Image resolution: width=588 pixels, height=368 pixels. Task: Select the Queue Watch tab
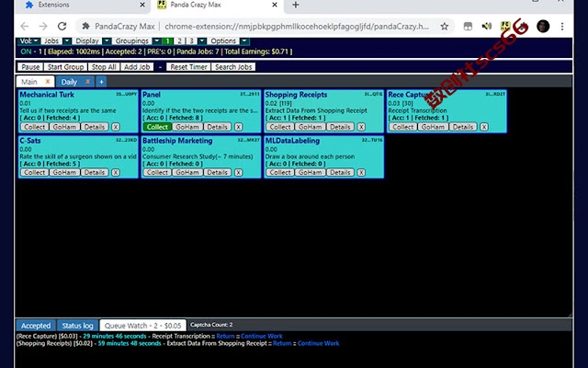tap(143, 326)
